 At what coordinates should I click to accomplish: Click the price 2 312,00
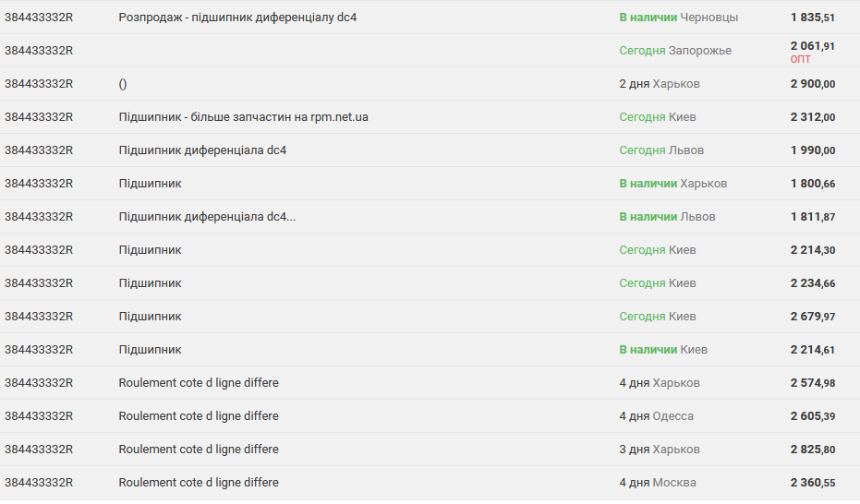point(812,117)
